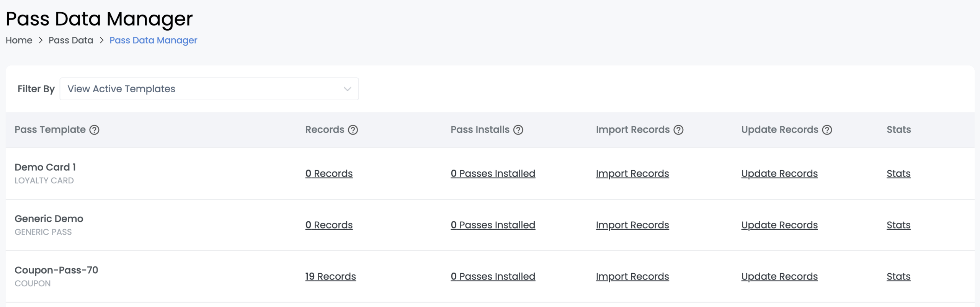Screen dimensions: 980x307
Task: Click the Pass Data Manager page title
Action: 99,19
